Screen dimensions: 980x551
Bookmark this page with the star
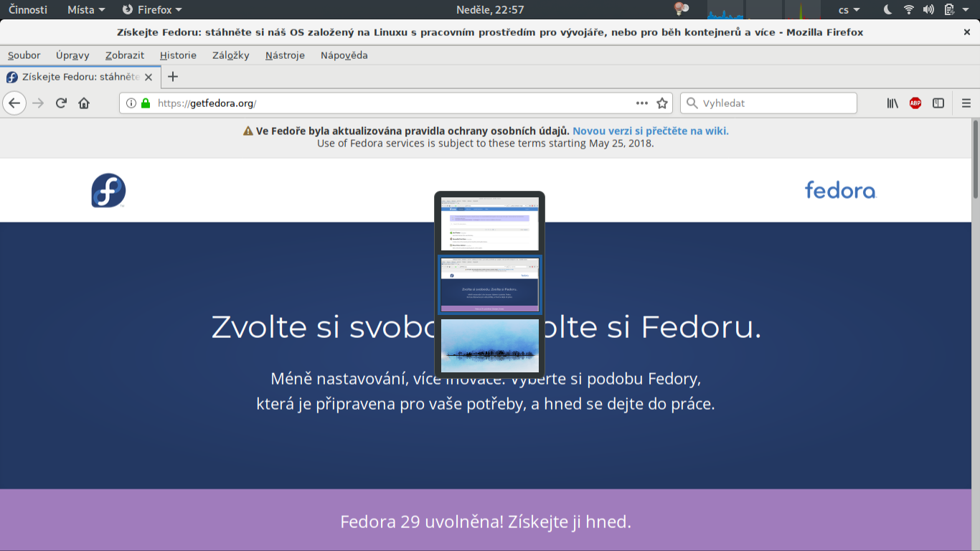(662, 103)
